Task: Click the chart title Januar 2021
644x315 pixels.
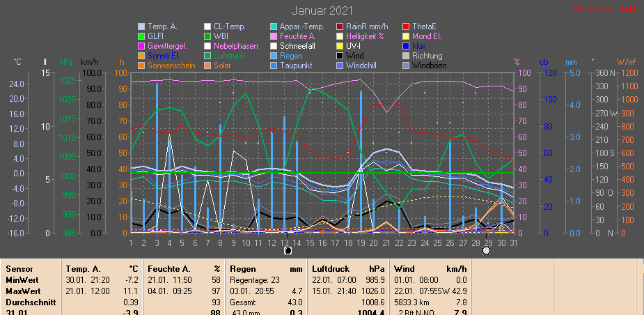Action: point(322,10)
